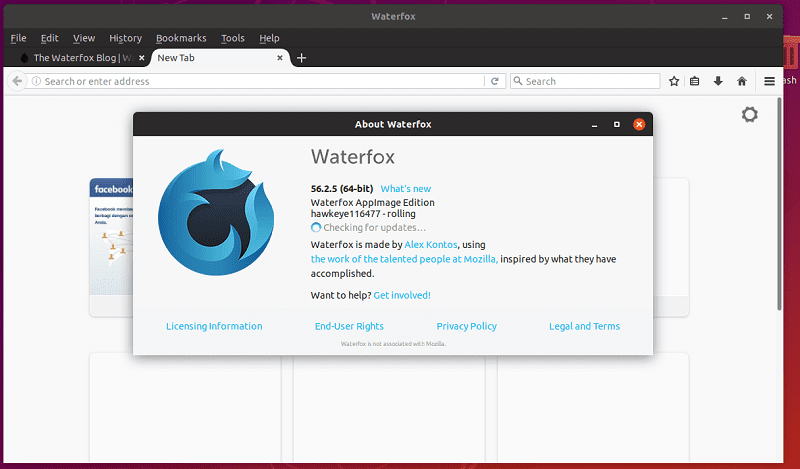Select the New Tab tab
The width and height of the screenshot is (800, 469).
coord(219,58)
